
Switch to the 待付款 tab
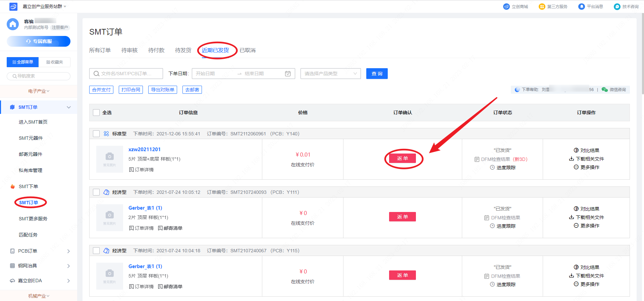pyautogui.click(x=156, y=50)
